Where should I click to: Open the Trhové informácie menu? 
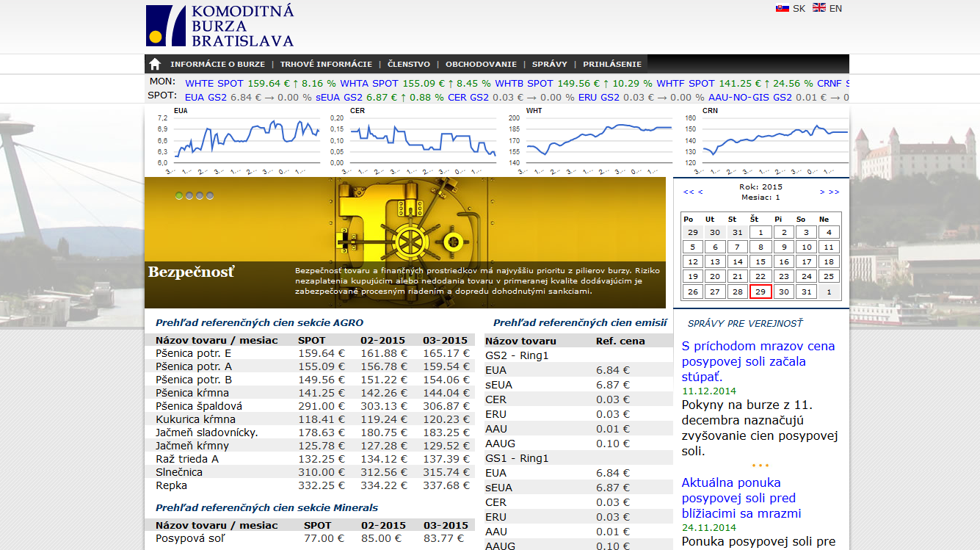tap(326, 64)
